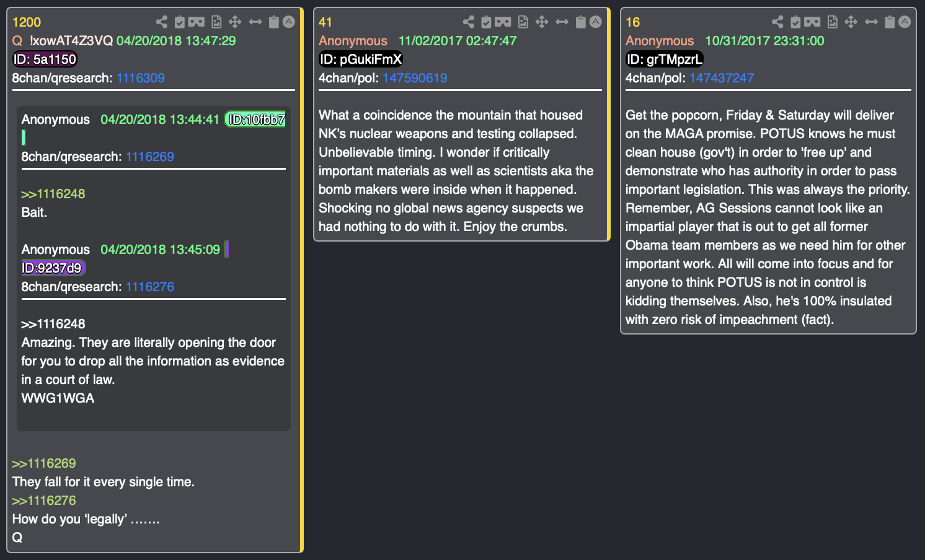Click the Anonymous author name on post 16
Image resolution: width=925 pixels, height=560 pixels.
[660, 41]
